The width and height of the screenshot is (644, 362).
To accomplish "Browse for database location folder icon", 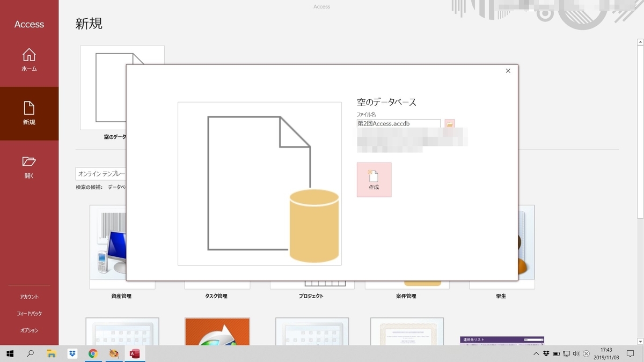I will pyautogui.click(x=450, y=124).
